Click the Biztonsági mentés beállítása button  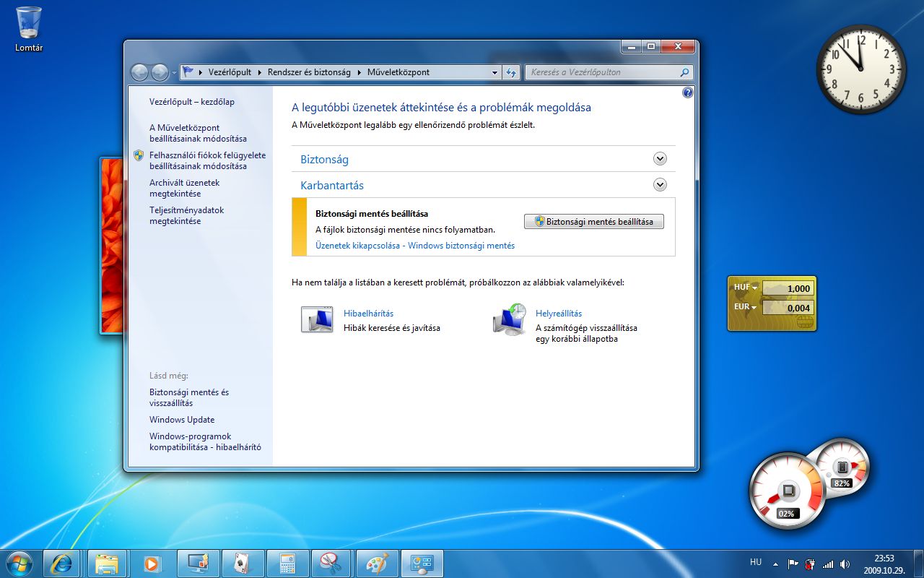coord(593,222)
